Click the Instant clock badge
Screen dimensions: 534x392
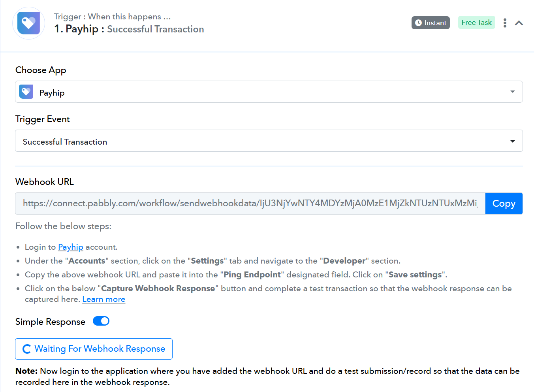tap(431, 23)
